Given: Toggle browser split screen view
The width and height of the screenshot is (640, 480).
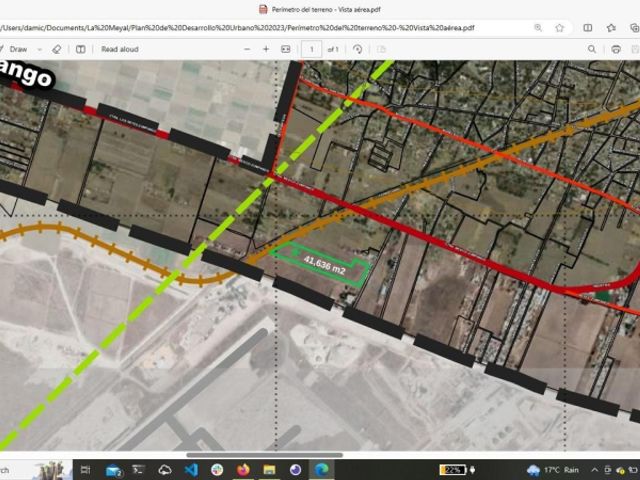Looking at the screenshot, I should tap(588, 28).
